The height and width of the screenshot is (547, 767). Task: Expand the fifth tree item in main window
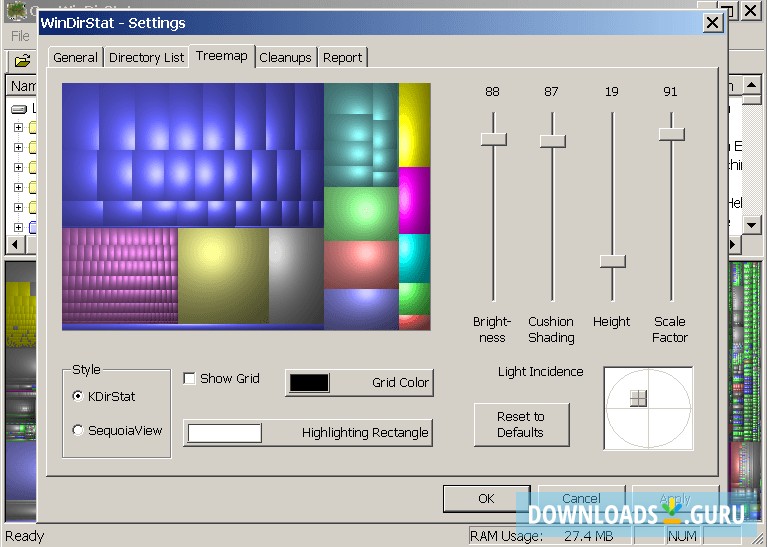point(18,207)
